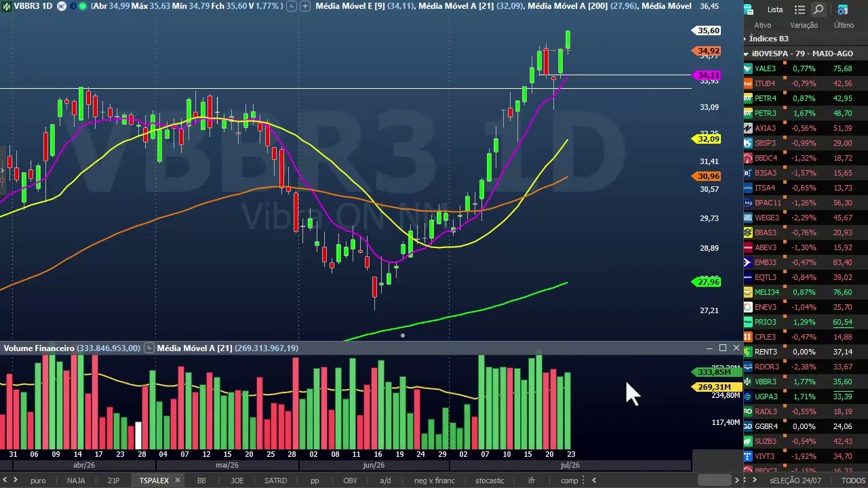Expand the Índices B3 group
The height and width of the screenshot is (488, 868).
tap(745, 39)
